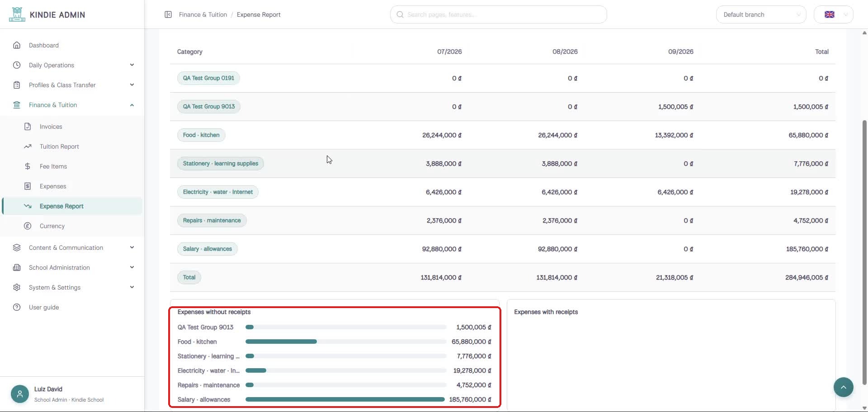Click the Food · kitchen category tag
This screenshot has width=868, height=412.
click(x=201, y=135)
